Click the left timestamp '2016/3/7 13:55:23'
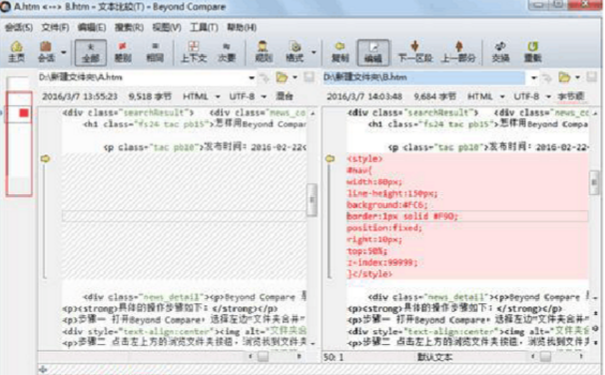605x375 pixels. [x=80, y=96]
